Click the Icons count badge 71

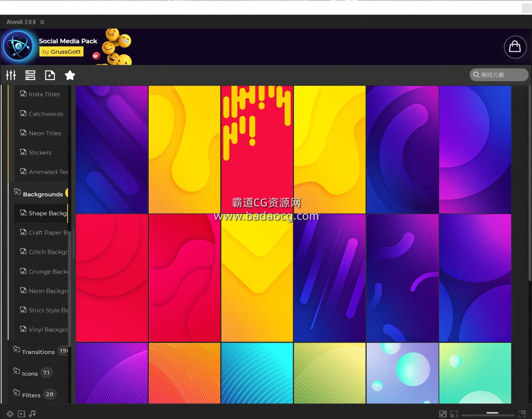point(46,373)
